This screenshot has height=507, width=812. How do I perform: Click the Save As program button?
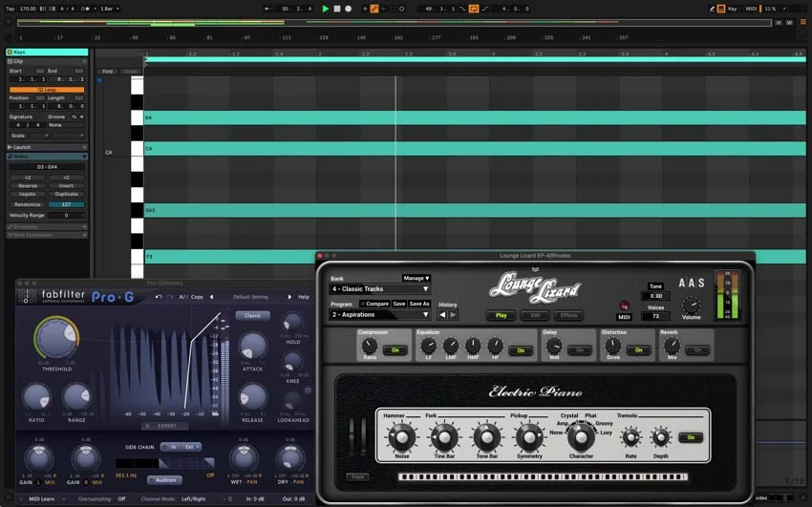coord(419,304)
